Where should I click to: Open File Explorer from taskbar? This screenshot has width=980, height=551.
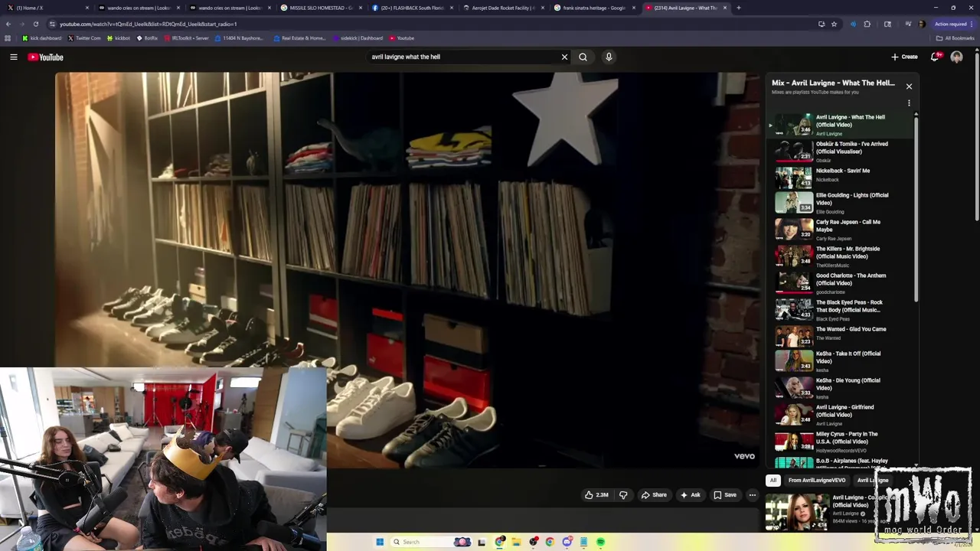pyautogui.click(x=517, y=542)
